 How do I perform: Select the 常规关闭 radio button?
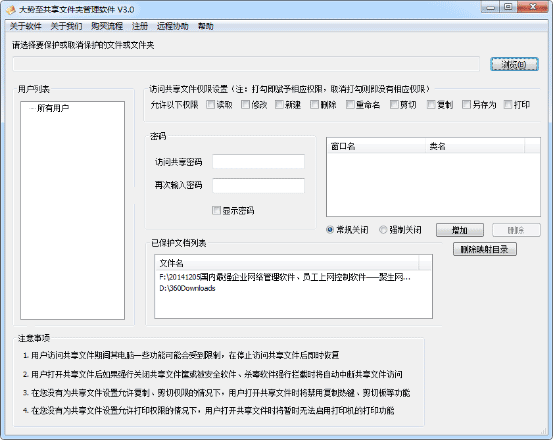coord(330,230)
